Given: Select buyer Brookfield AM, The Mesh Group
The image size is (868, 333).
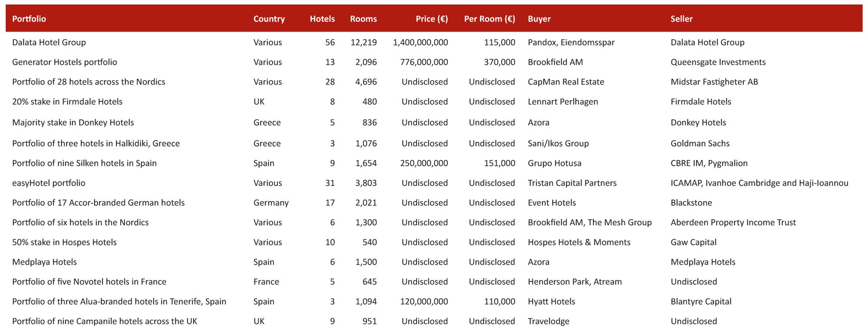Looking at the screenshot, I should click(589, 222).
